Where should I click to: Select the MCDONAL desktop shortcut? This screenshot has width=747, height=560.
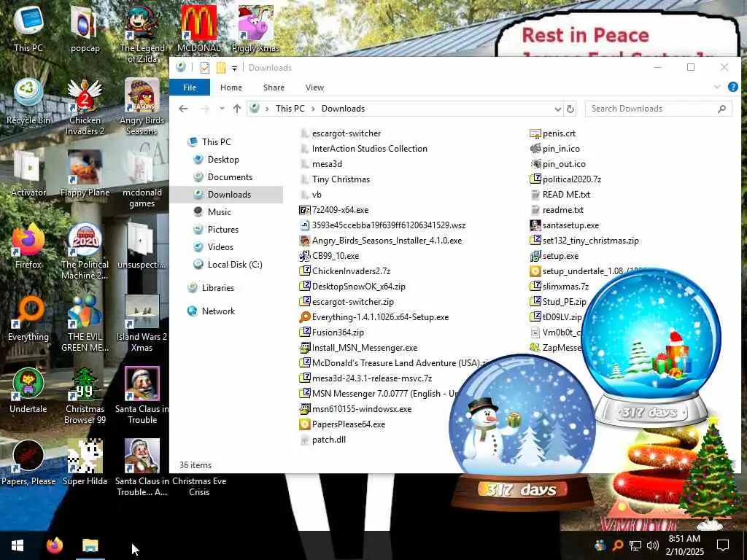pyautogui.click(x=198, y=29)
